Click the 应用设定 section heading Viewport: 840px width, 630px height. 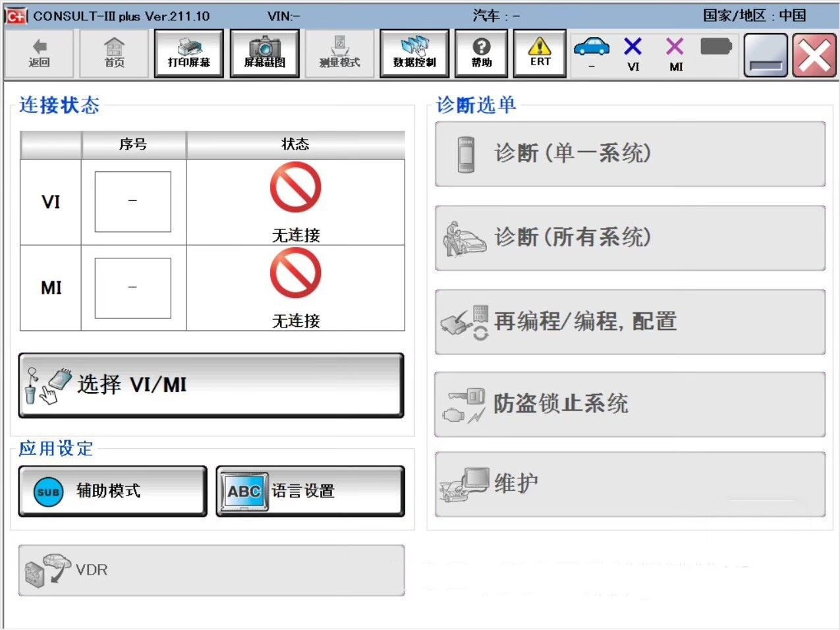[56, 449]
